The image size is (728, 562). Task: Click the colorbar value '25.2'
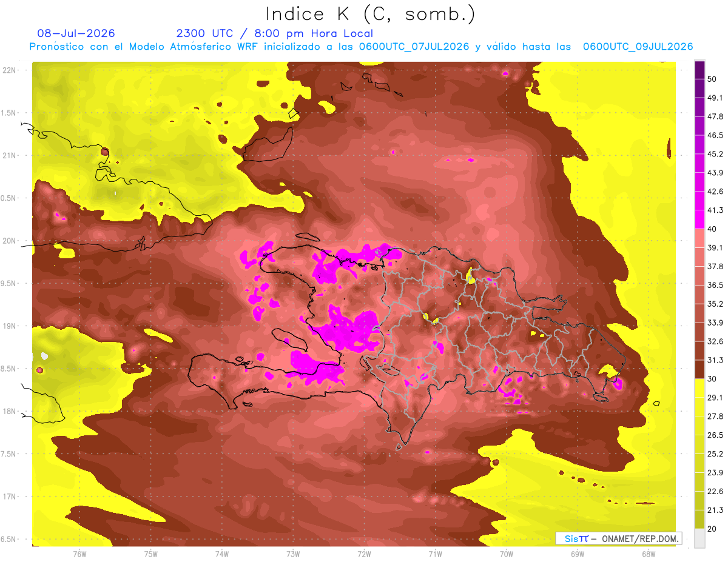(715, 453)
